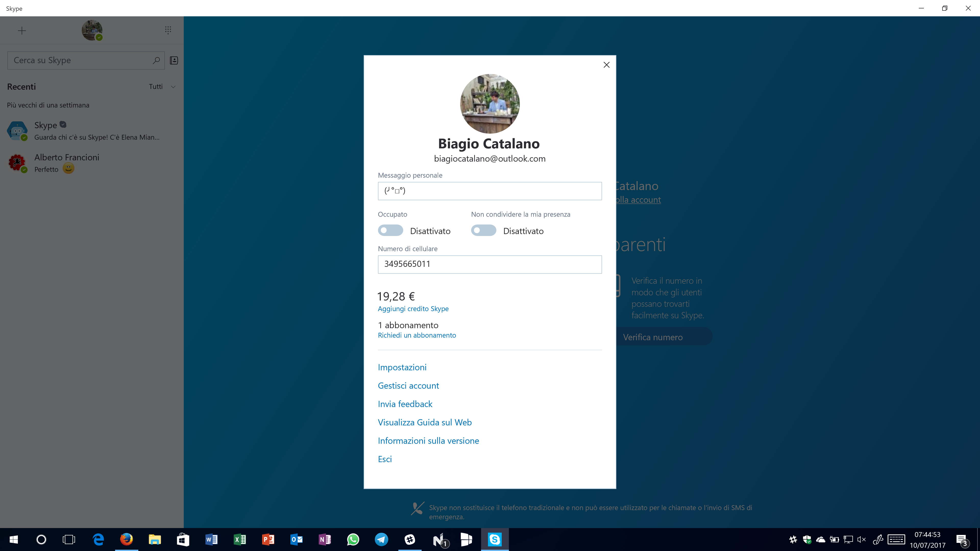Click the Messaggio personale text field

pyautogui.click(x=490, y=191)
